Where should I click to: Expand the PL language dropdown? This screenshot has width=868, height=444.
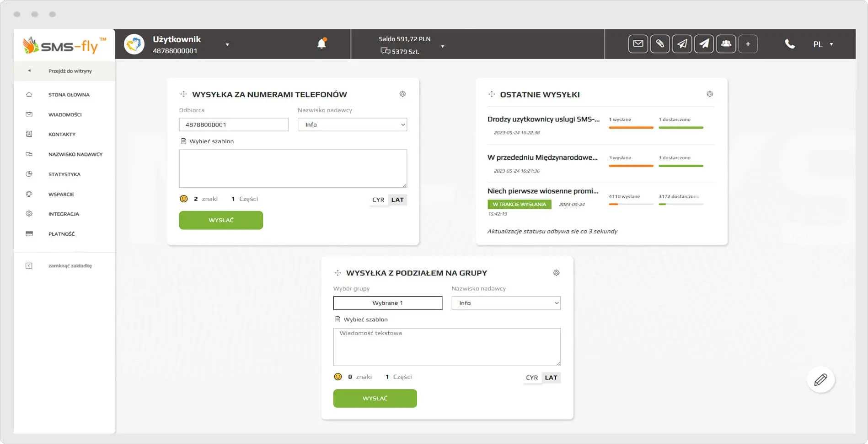click(823, 44)
